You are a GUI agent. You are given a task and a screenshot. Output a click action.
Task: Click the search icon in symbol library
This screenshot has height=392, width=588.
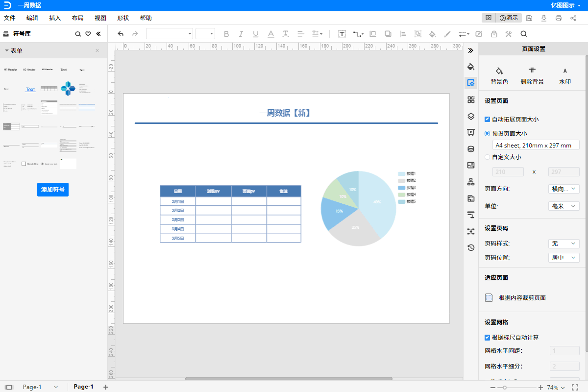[x=77, y=34]
